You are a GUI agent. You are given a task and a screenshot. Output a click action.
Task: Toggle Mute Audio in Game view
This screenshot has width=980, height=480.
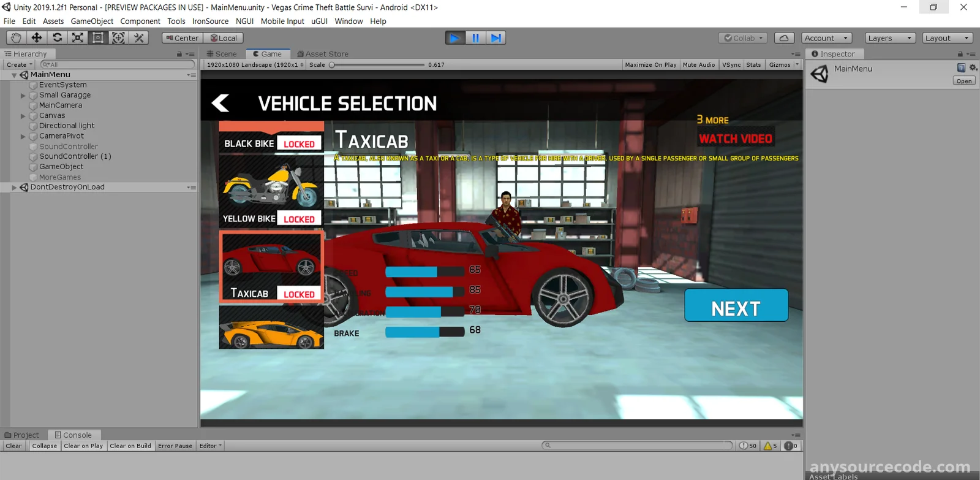[x=698, y=65]
